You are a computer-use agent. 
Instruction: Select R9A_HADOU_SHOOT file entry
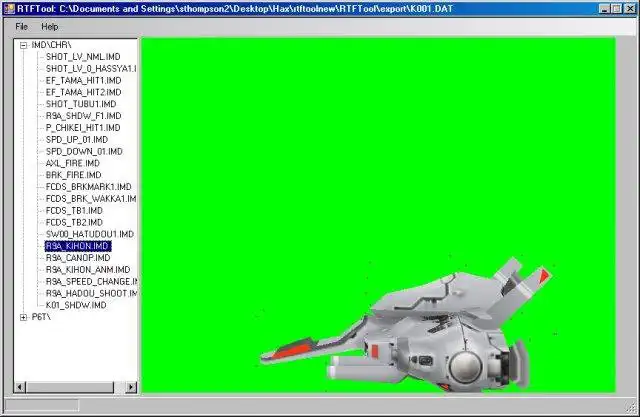91,293
